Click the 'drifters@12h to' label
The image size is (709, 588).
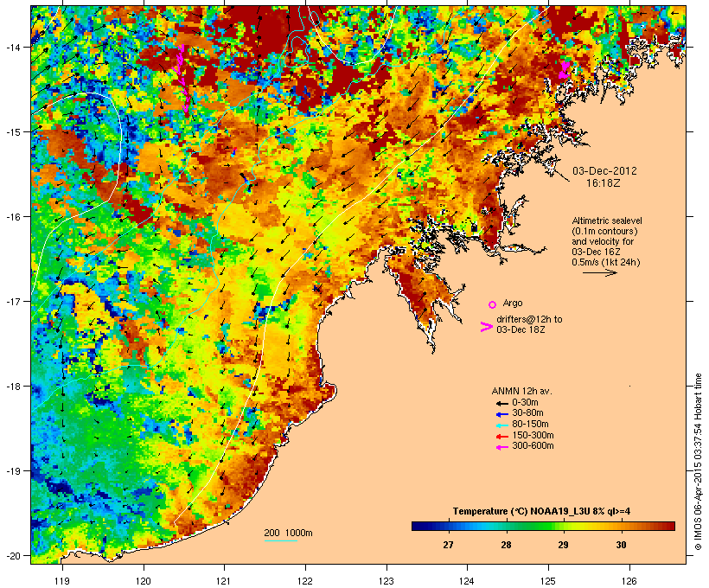(x=529, y=319)
